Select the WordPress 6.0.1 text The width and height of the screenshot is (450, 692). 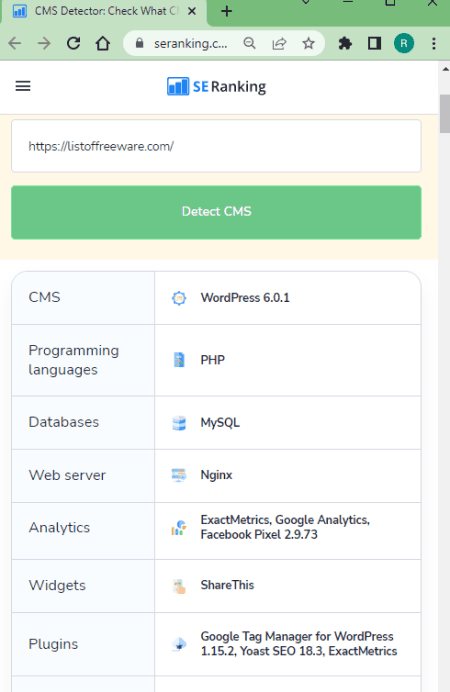245,298
